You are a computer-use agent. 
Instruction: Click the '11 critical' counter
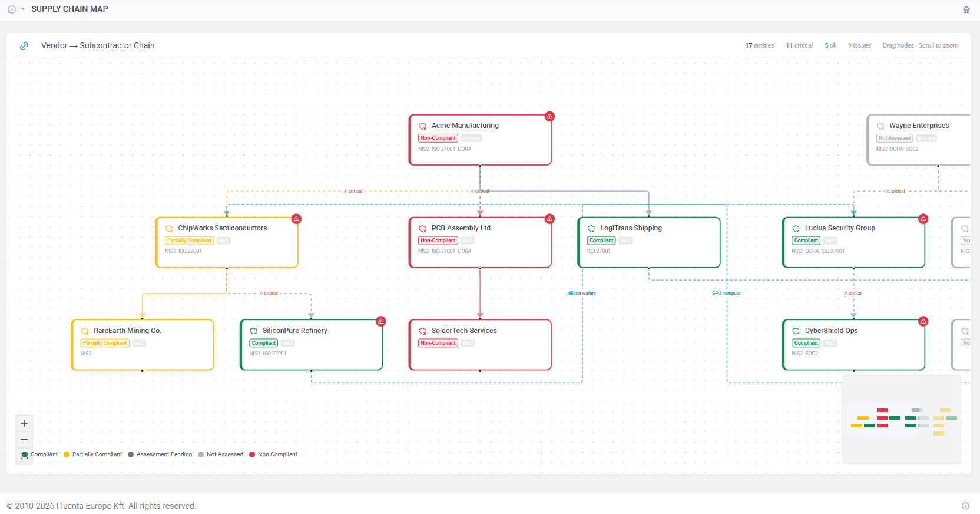click(x=799, y=45)
